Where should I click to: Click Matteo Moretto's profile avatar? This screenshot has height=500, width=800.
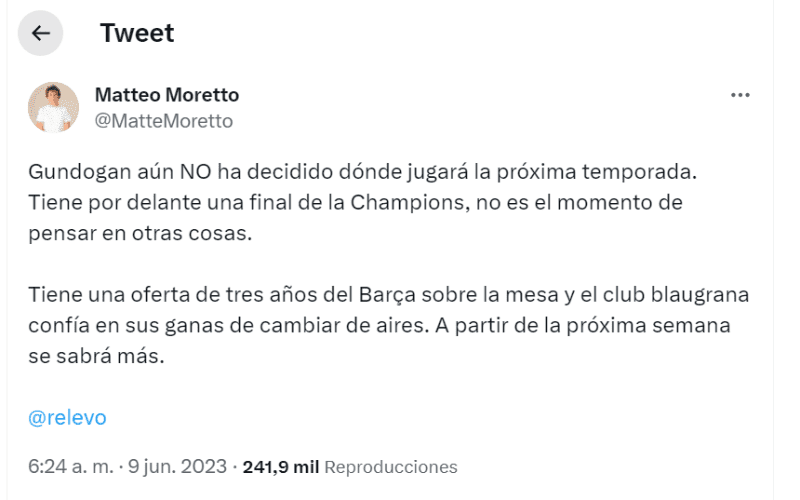pos(53,107)
